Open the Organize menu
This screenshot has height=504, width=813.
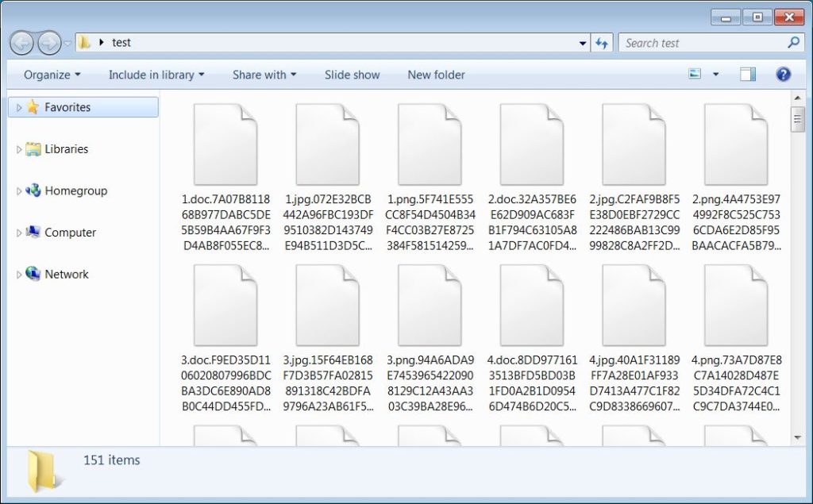pyautogui.click(x=52, y=75)
